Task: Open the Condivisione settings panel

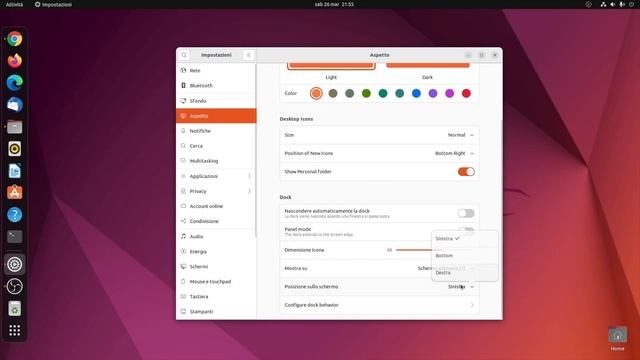Action: (216, 222)
